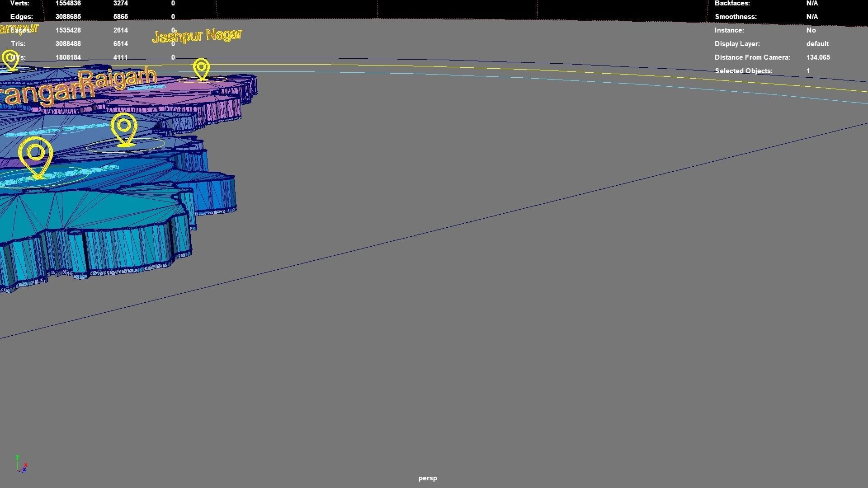Click the pin on the blue region

124,128
